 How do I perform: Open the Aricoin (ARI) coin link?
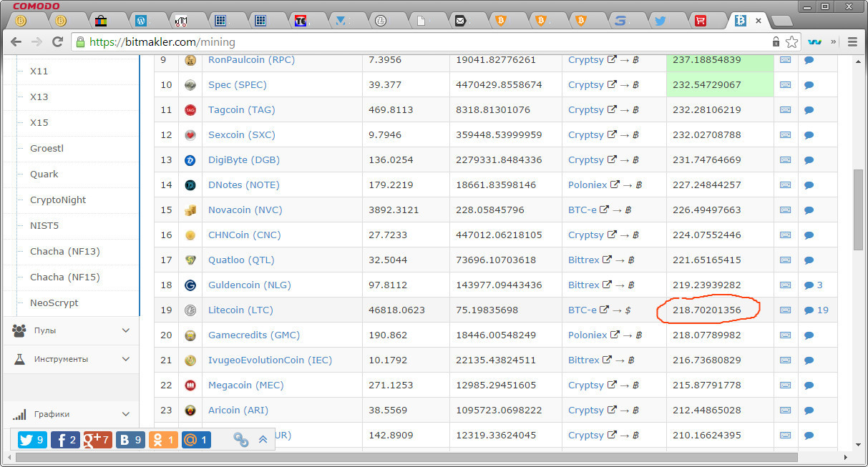[x=238, y=411]
